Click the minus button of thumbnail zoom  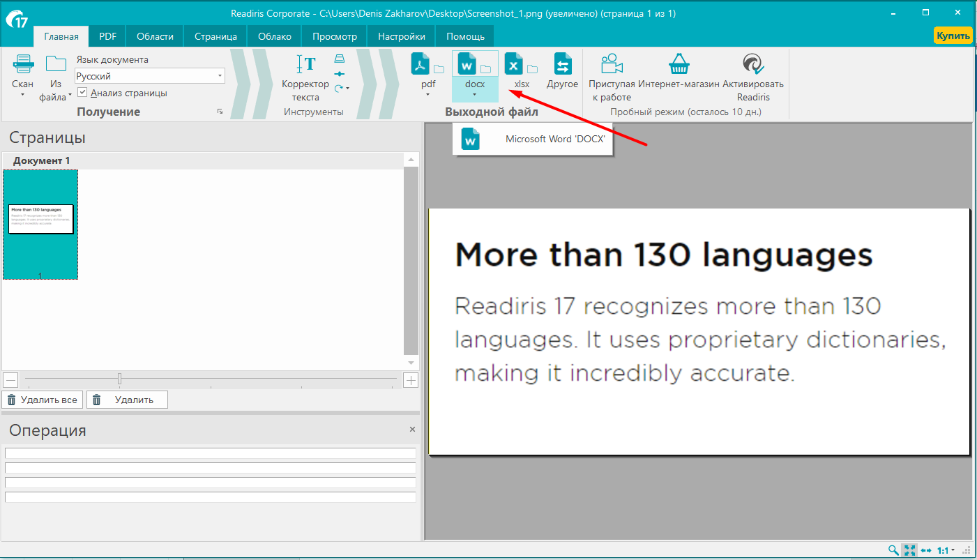point(10,380)
